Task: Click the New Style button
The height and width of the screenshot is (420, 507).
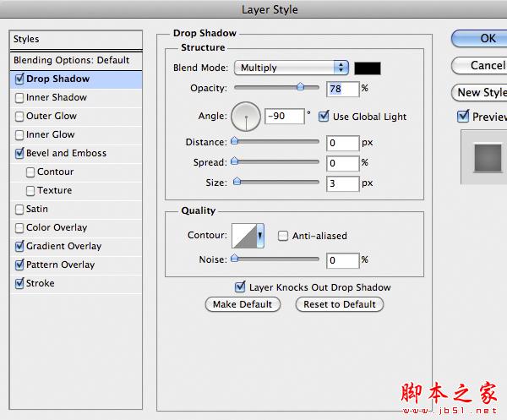Action: tap(479, 93)
